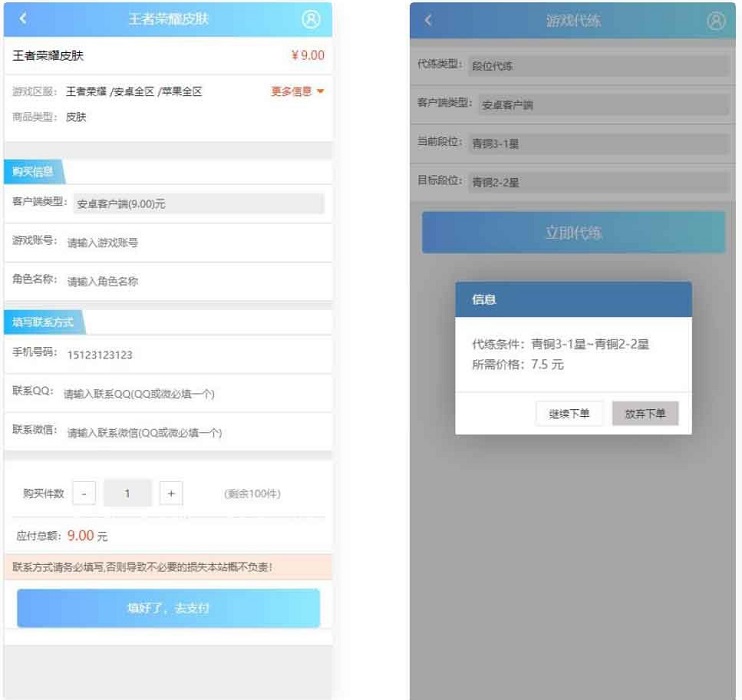Go back from the 游戏代练 page

(x=428, y=20)
